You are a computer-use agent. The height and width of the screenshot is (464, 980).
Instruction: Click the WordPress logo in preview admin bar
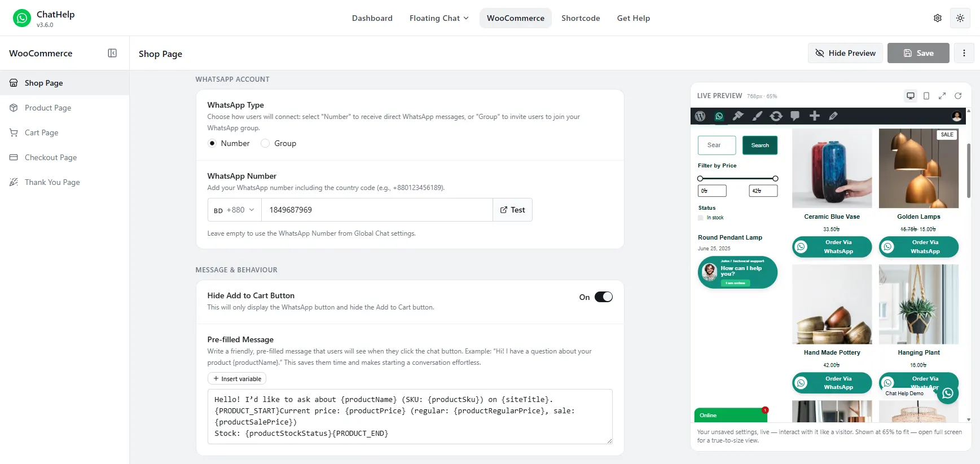[700, 116]
